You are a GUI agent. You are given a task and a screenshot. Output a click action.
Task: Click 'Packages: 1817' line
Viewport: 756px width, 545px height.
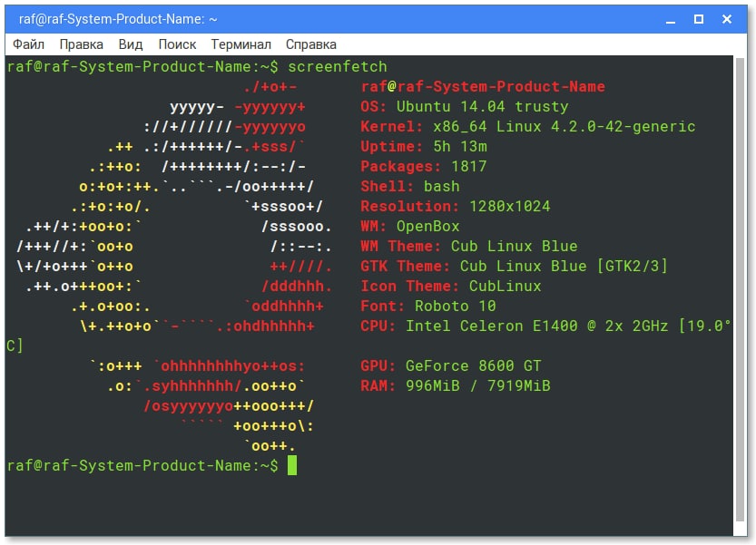pyautogui.click(x=424, y=166)
